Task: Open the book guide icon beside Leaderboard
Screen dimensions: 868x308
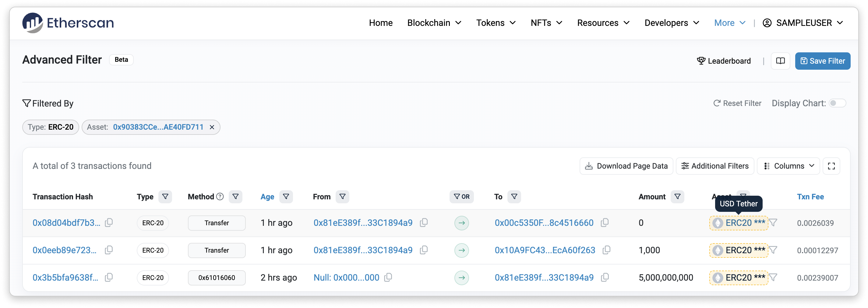Action: (x=780, y=61)
